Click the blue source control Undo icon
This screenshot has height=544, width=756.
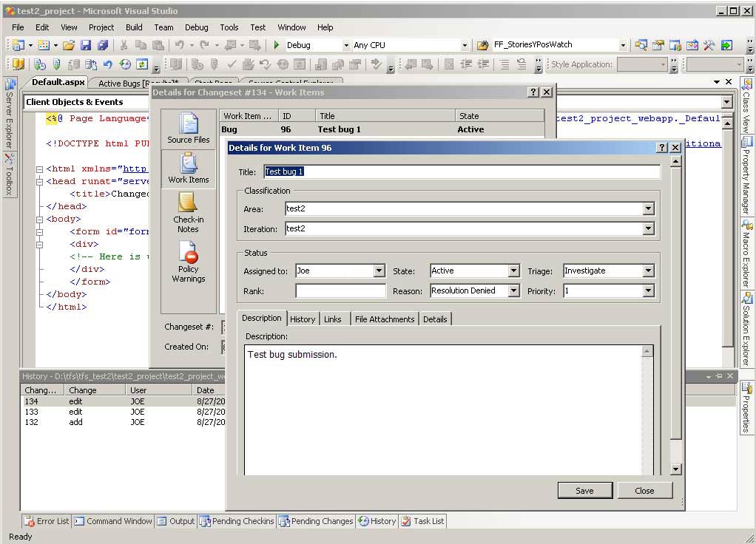pos(108,64)
